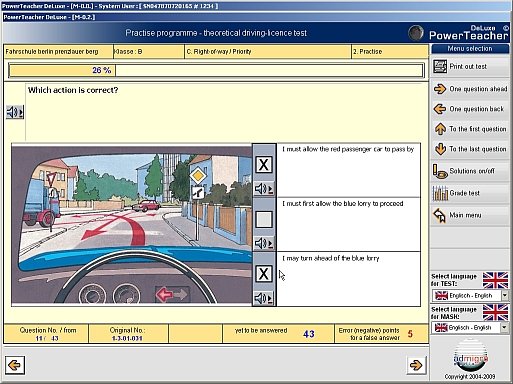This screenshot has width=513, height=384.
Task: Open the TEST language dropdown
Action: tap(505, 295)
